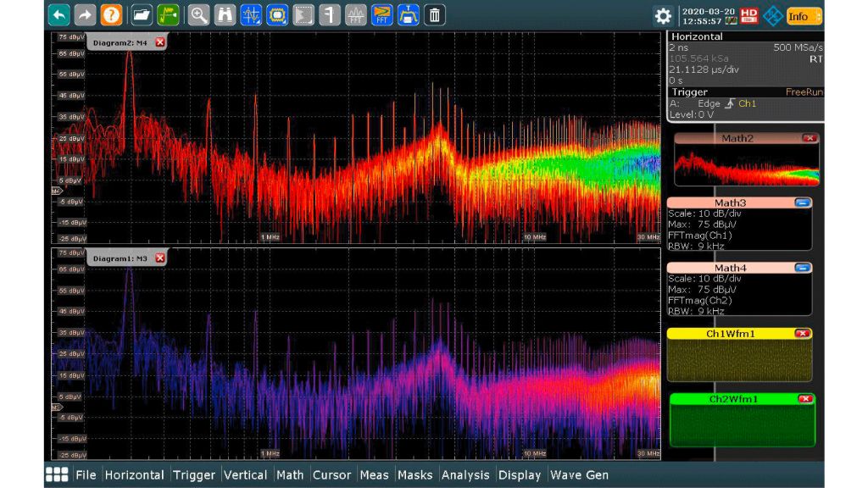Open the app drawer grid
The height and width of the screenshot is (488, 868).
[x=55, y=475]
